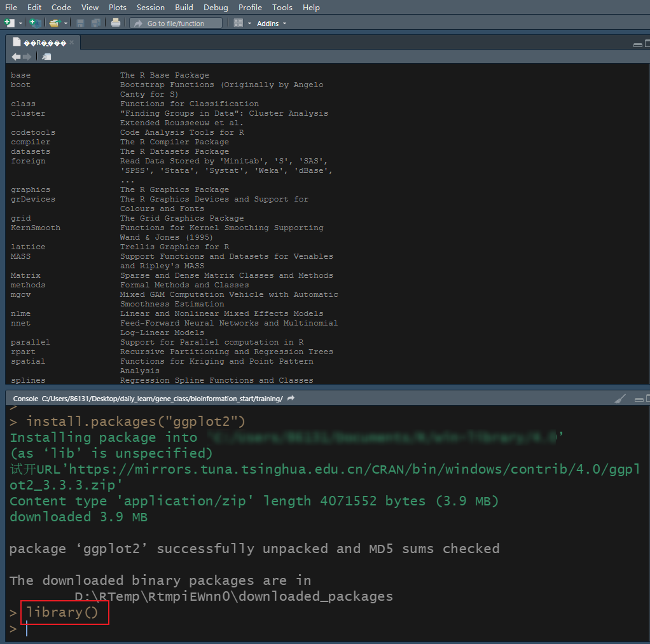This screenshot has width=650, height=644.
Task: Minimize the console pane
Action: click(639, 399)
